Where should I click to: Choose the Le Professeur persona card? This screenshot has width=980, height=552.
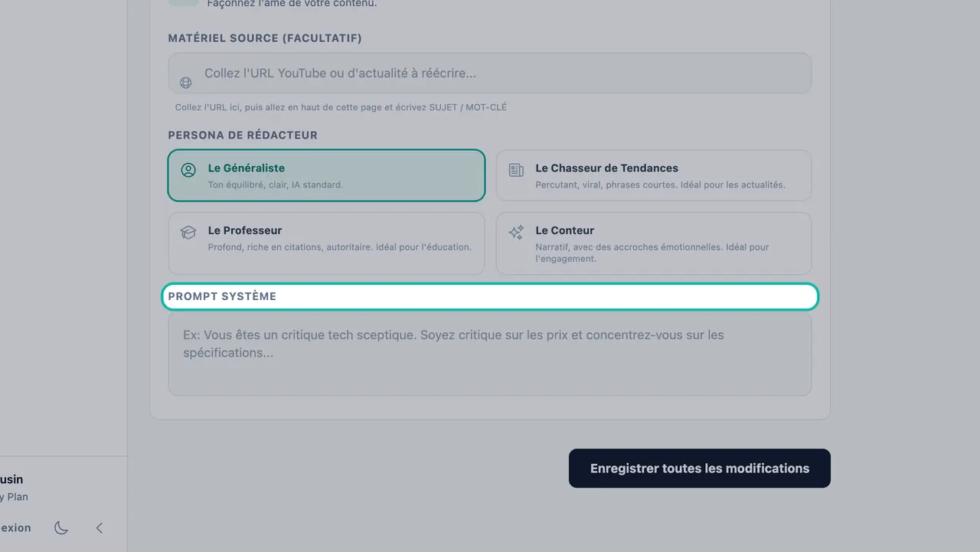(x=326, y=243)
